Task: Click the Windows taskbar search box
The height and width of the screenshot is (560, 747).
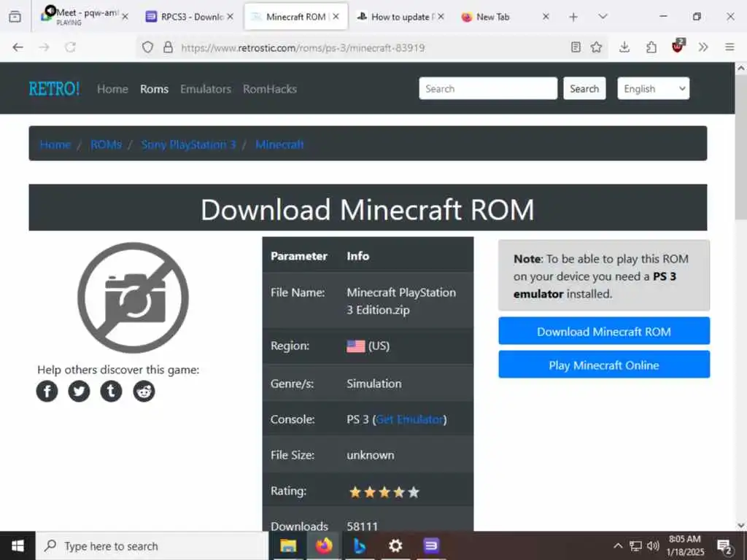Action: click(152, 545)
